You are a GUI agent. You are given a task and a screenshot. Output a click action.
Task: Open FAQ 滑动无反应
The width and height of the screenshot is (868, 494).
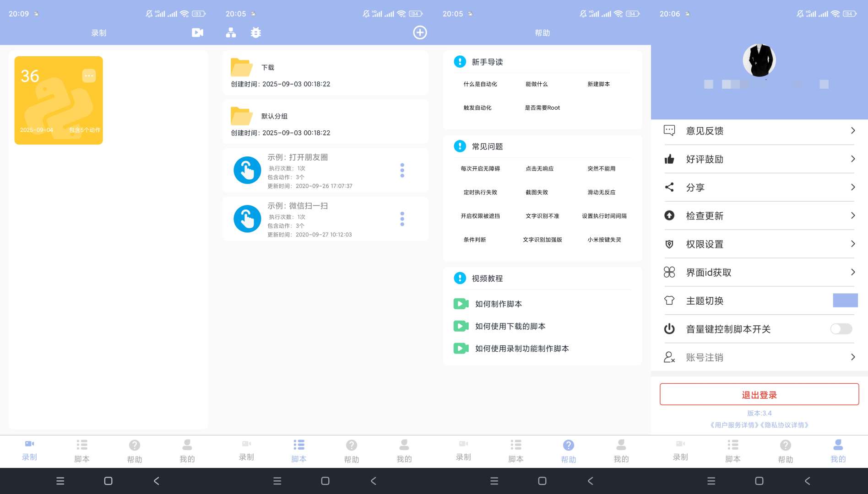[601, 193]
